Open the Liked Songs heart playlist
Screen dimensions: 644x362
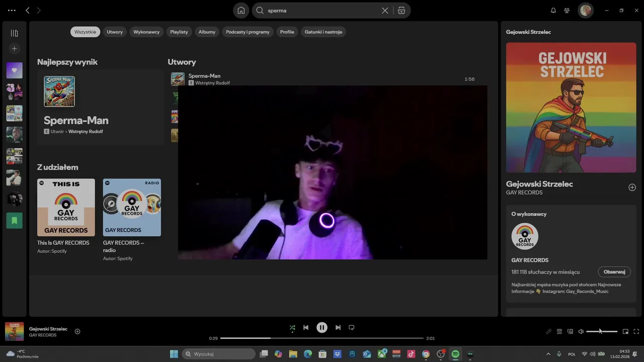click(x=14, y=70)
